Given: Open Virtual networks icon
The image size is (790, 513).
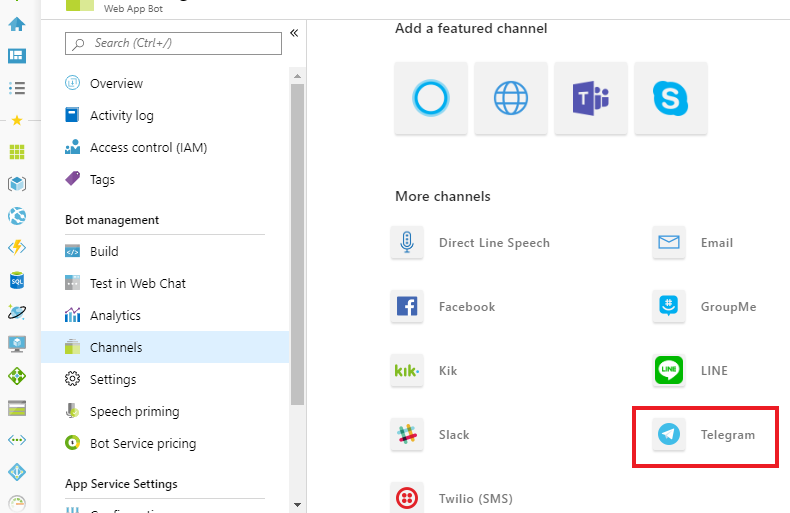Looking at the screenshot, I should (x=17, y=440).
